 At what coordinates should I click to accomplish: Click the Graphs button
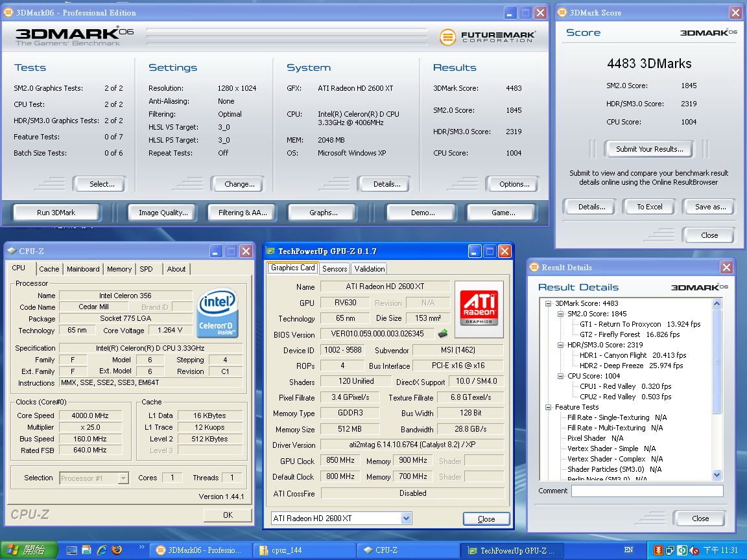coord(324,213)
